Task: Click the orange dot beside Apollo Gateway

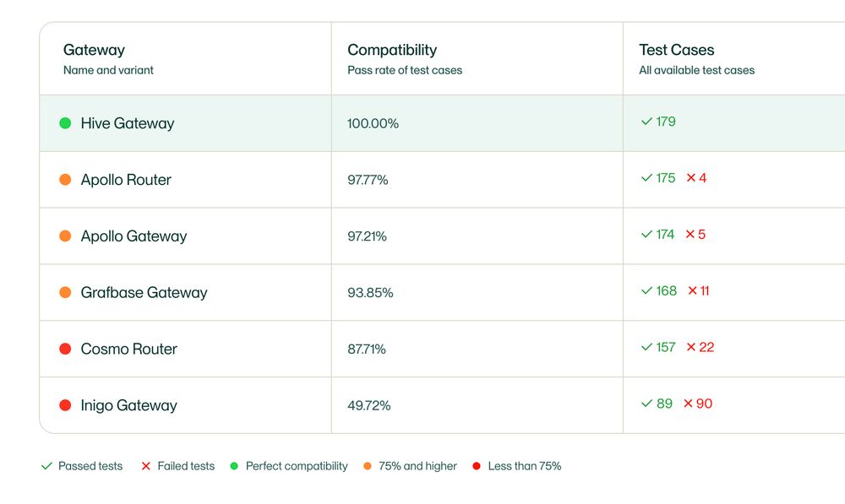Action: point(65,236)
